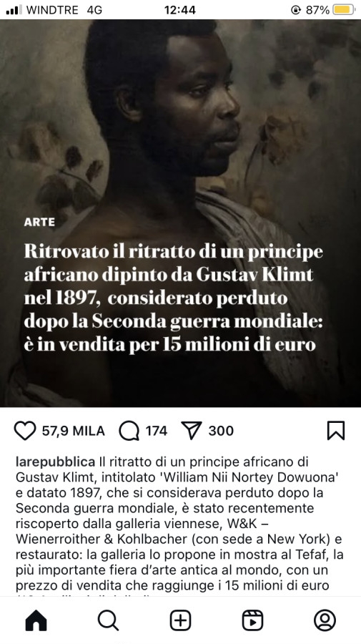Share the post with the paper plane icon
Image resolution: width=361 pixels, height=644 pixels.
coord(191,431)
